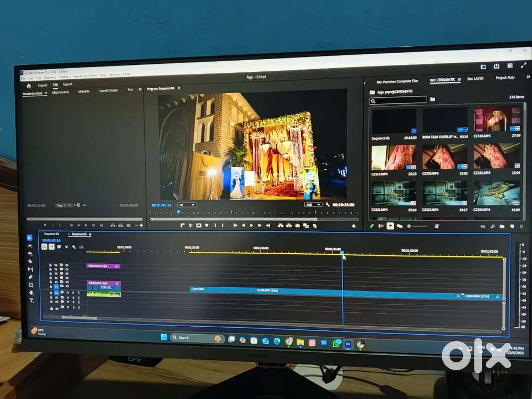
Task: Open WhatsApp from the taskbar
Action: [336, 342]
